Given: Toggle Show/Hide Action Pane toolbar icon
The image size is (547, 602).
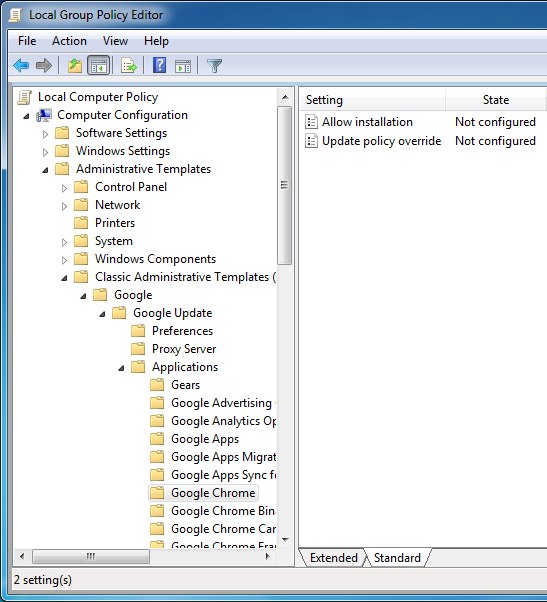Looking at the screenshot, I should click(183, 66).
